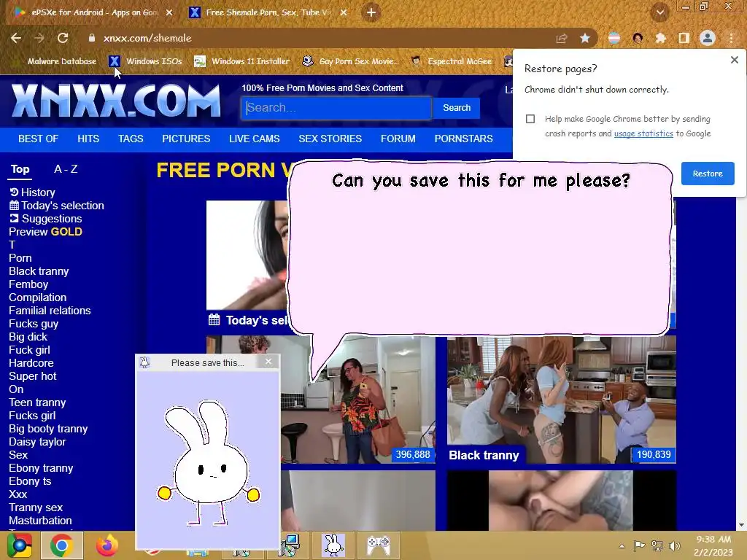Open the Action Center flag icon
The image size is (747, 560).
(639, 545)
